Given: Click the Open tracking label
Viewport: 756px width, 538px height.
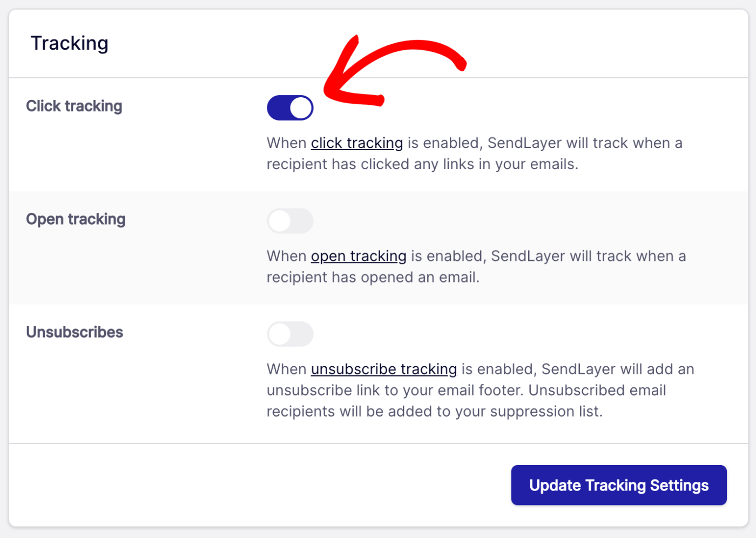Looking at the screenshot, I should pos(76,219).
